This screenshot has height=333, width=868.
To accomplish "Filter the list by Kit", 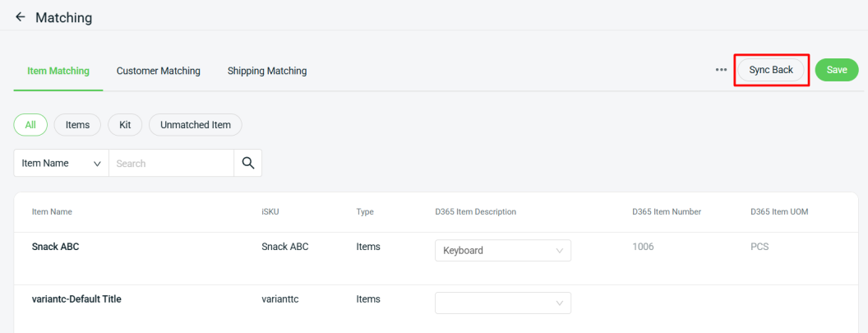I will pyautogui.click(x=125, y=125).
